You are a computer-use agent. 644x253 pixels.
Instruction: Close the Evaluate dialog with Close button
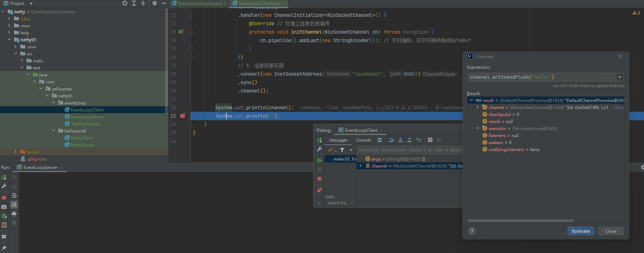coord(611,231)
